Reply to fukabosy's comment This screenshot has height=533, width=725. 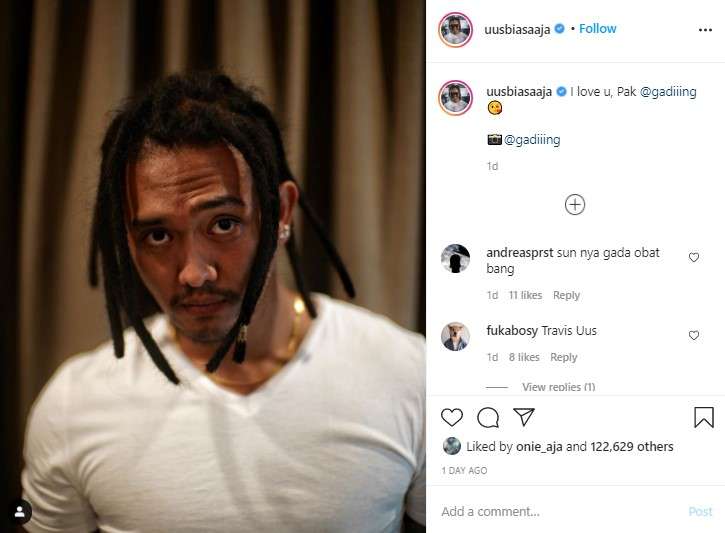pyautogui.click(x=564, y=357)
